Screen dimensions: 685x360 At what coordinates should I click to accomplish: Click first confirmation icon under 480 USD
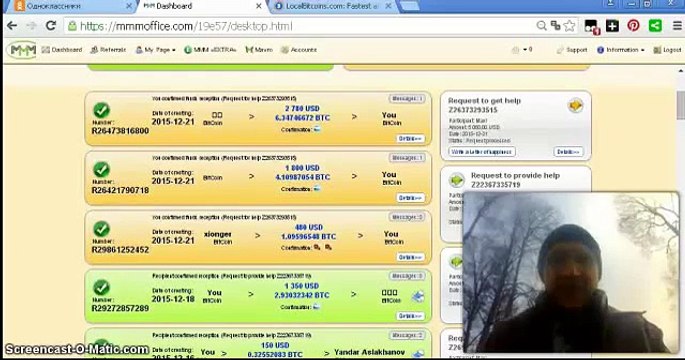click(x=317, y=248)
